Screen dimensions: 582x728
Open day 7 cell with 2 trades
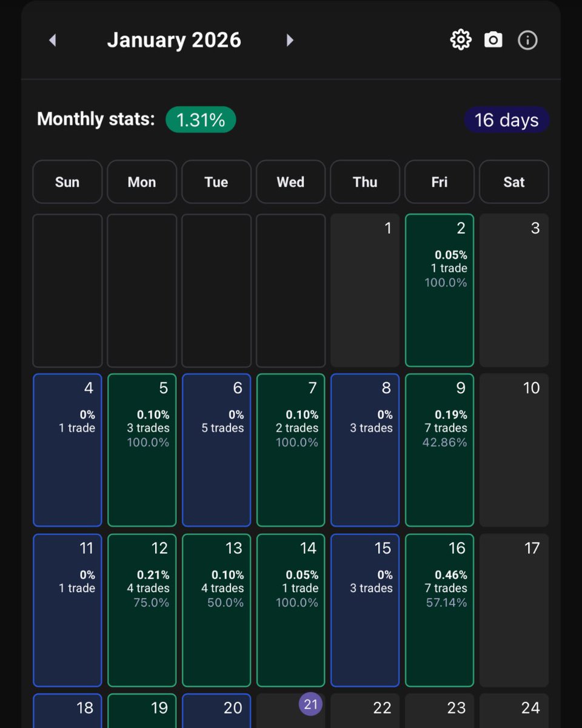tap(290, 450)
